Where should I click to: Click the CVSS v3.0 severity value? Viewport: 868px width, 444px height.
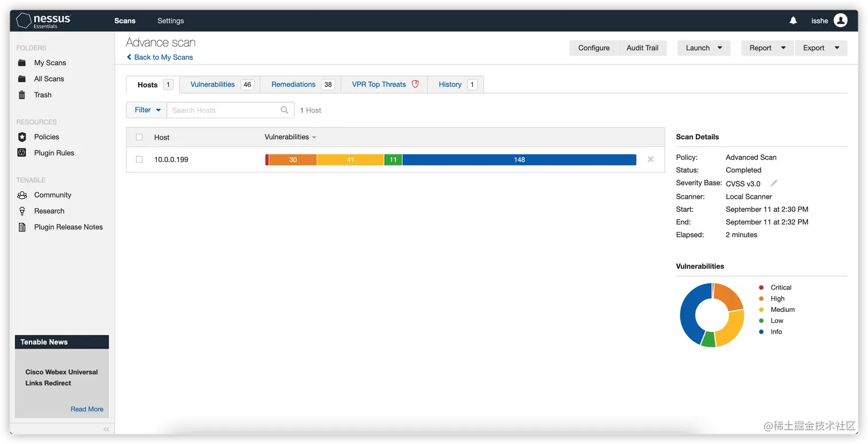click(743, 184)
